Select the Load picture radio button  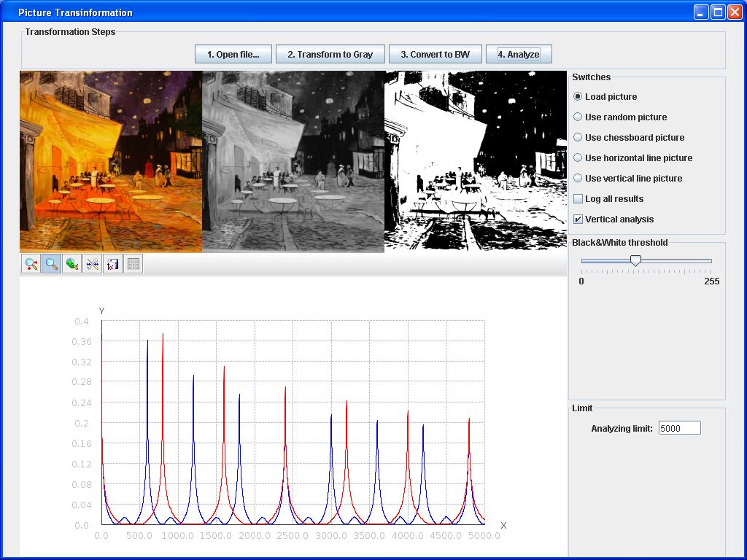point(578,96)
